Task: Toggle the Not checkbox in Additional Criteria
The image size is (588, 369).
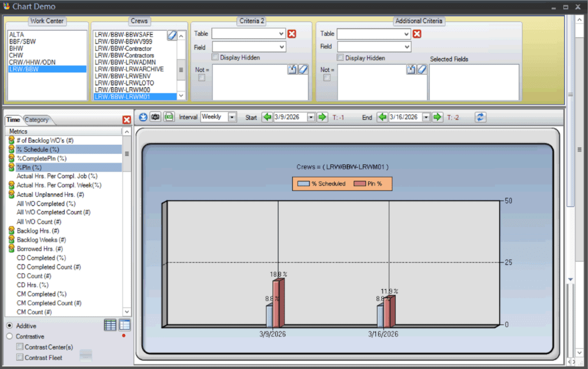Action: click(327, 78)
